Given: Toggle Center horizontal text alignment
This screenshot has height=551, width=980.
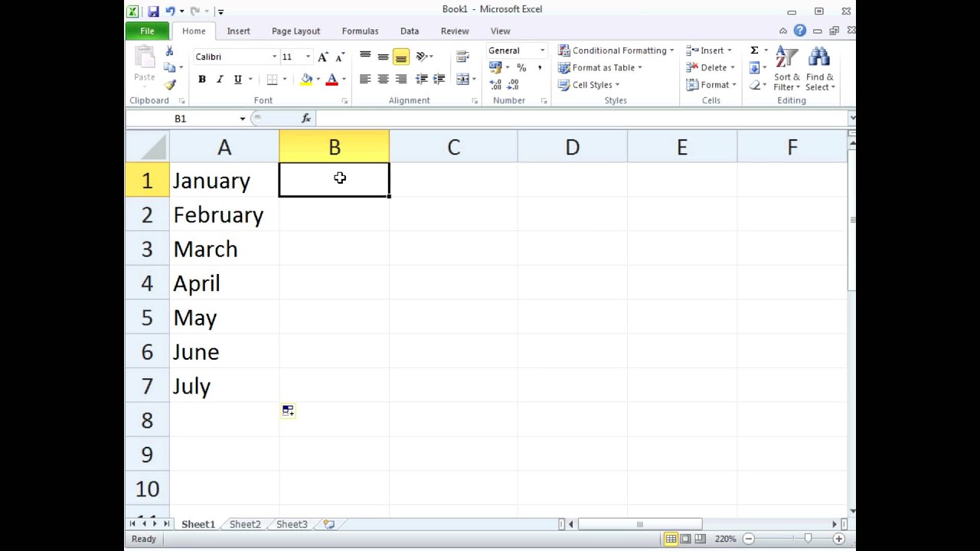Looking at the screenshot, I should (383, 79).
